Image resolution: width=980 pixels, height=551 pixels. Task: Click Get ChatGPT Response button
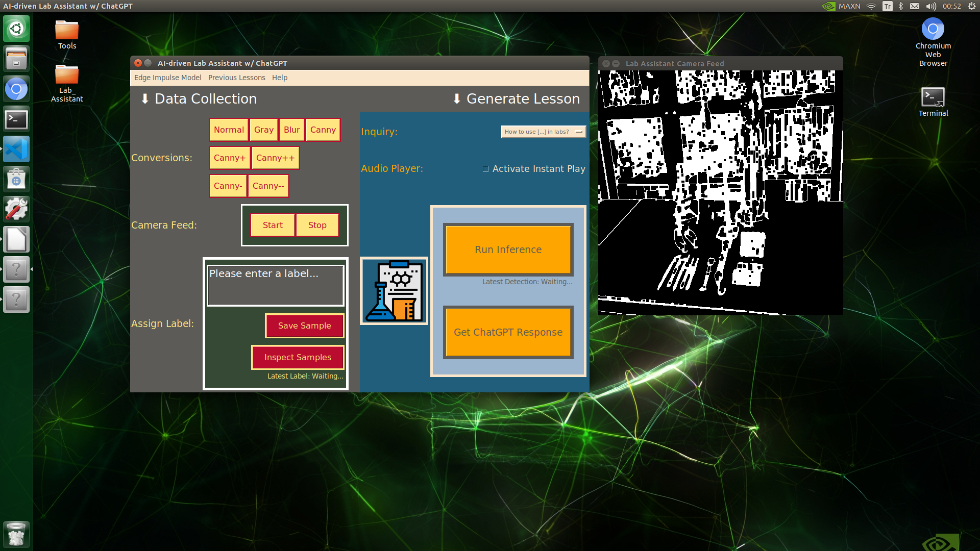coord(508,332)
